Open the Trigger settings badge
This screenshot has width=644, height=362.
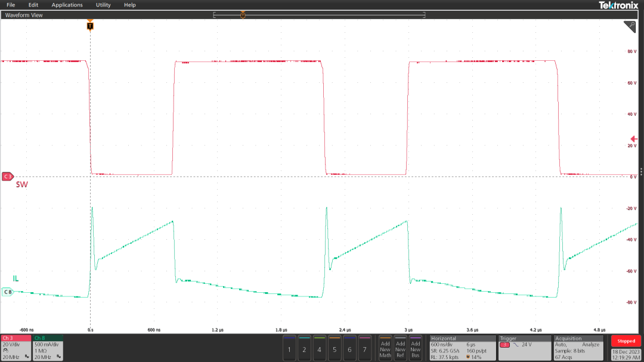click(525, 348)
